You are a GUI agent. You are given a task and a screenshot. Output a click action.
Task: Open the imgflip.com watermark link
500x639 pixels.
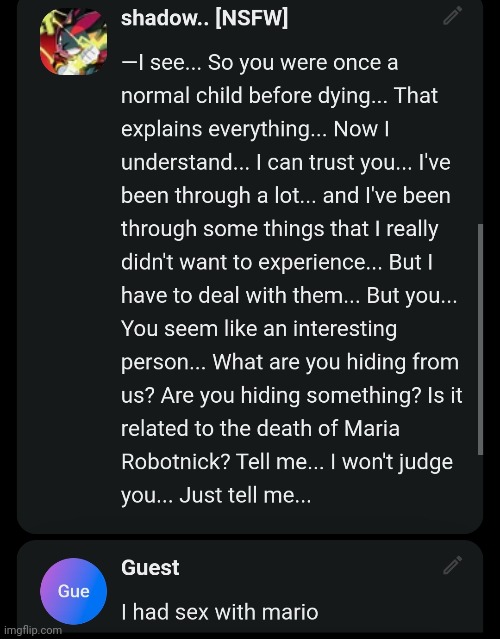32,630
